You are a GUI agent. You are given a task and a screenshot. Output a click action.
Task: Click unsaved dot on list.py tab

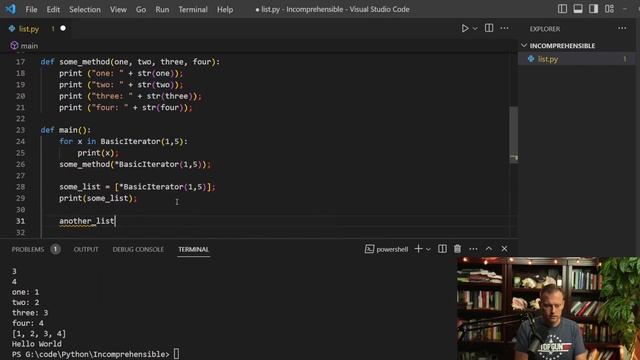(63, 28)
